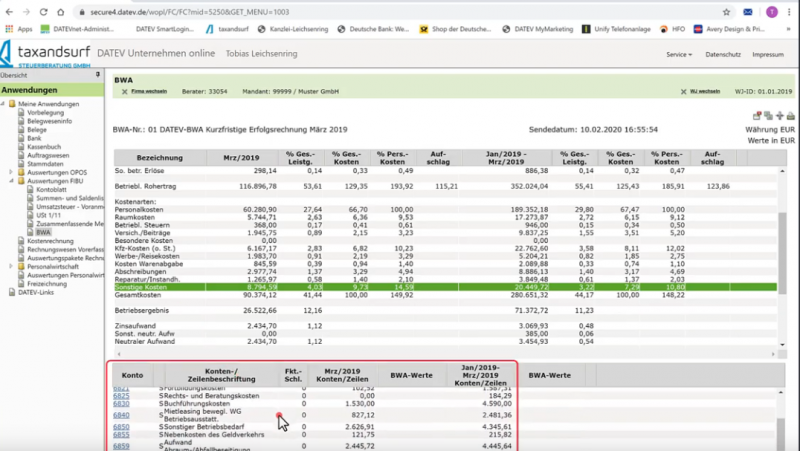Open the Chrome profile avatar
The width and height of the screenshot is (800, 451).
771,11
